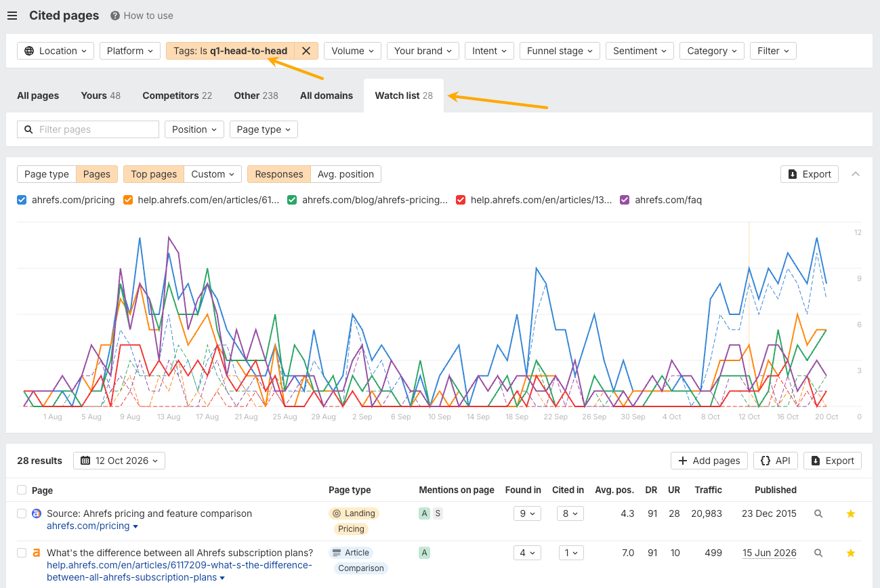Screen dimensions: 880x588
Task: Toggle the help.ahrefs.com/en/articles/13... legend checkbox
Action: (x=461, y=200)
